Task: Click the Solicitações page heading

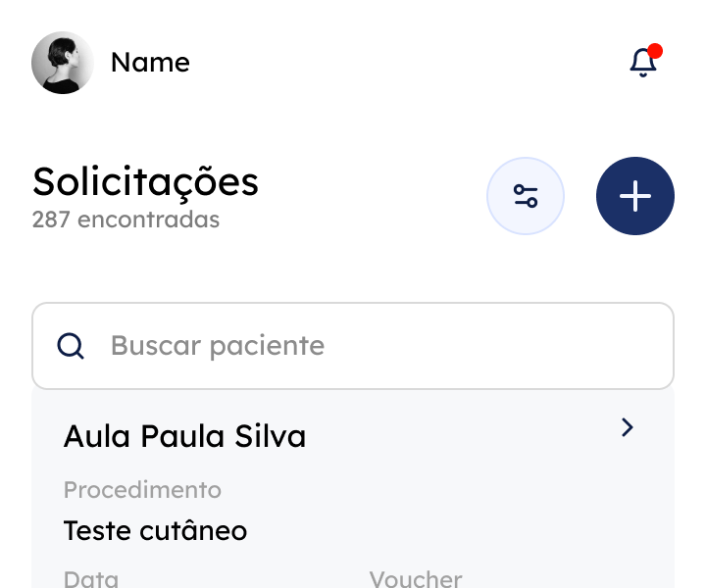Action: pos(145,181)
